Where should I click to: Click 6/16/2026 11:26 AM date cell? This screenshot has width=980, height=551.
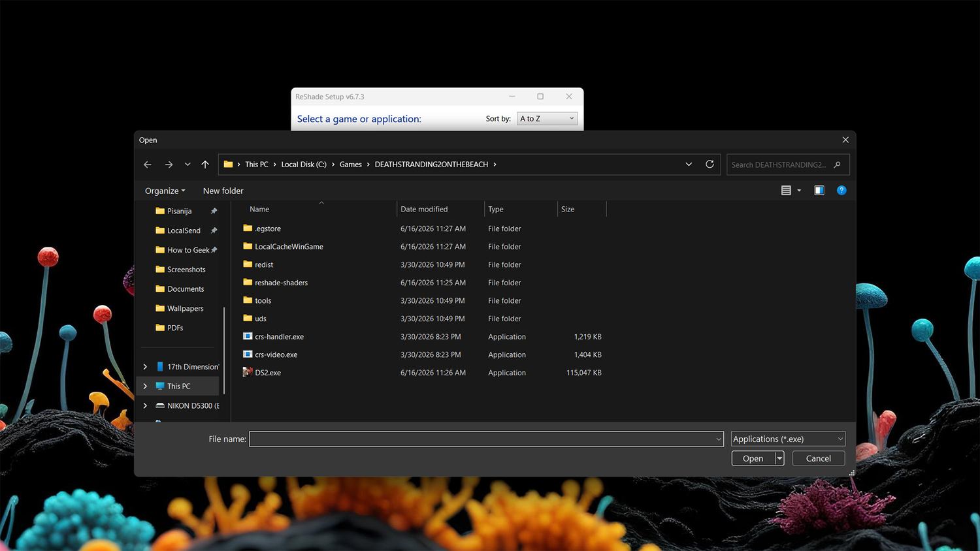click(x=433, y=373)
